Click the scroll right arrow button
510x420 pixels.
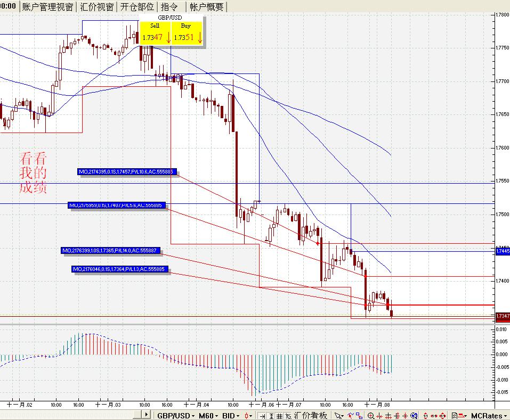click(x=146, y=414)
